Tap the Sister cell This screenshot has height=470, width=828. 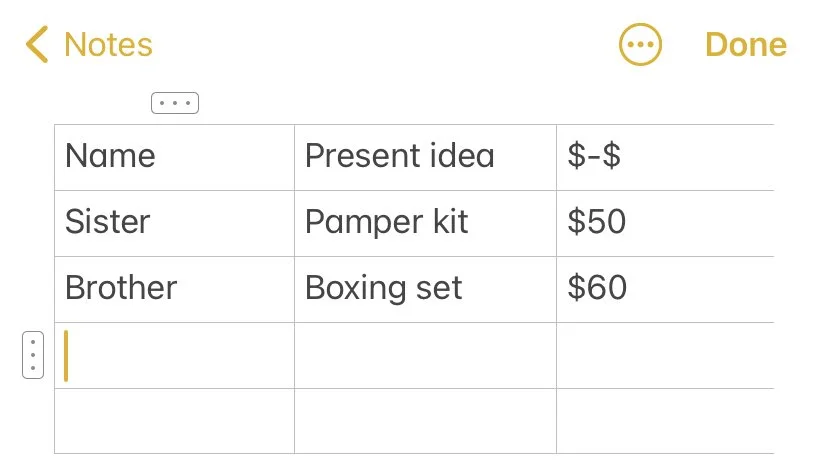pyautogui.click(x=174, y=223)
